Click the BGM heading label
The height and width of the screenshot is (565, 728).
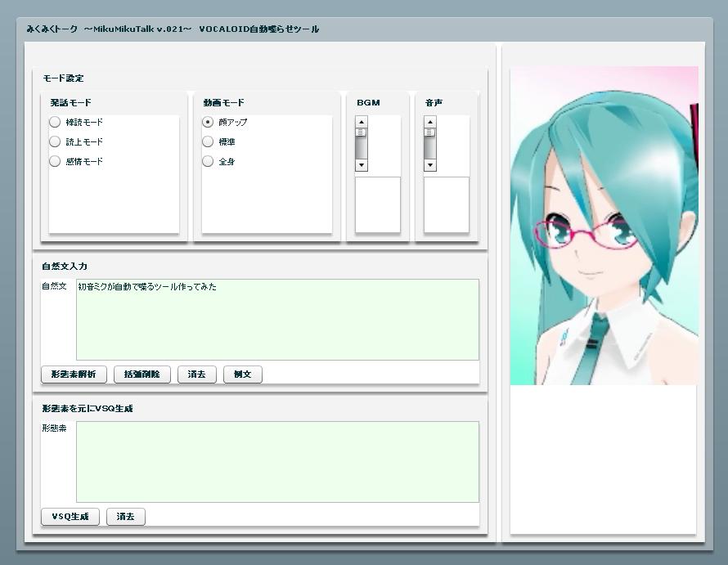(368, 102)
